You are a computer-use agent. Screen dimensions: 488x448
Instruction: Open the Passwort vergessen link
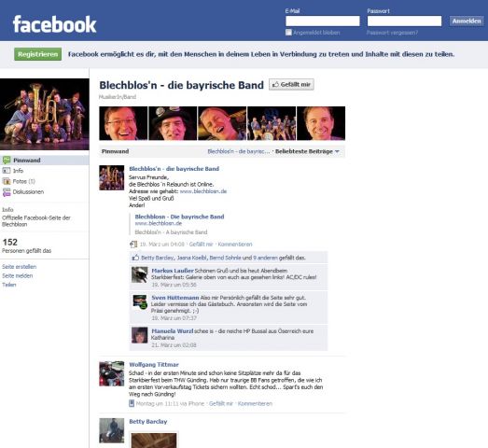392,33
